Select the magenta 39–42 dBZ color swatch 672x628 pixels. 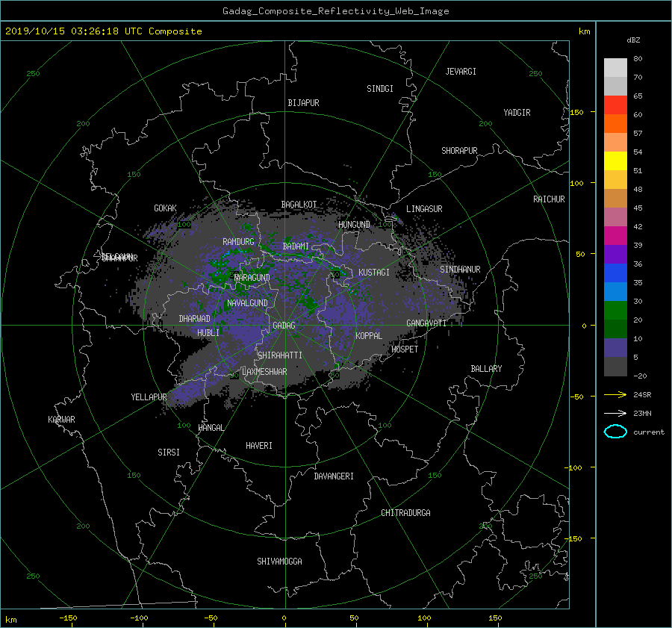click(x=615, y=236)
